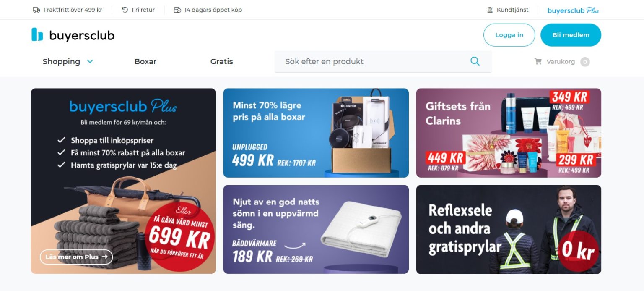Expand the Shopping dropdown chevron

click(x=90, y=61)
